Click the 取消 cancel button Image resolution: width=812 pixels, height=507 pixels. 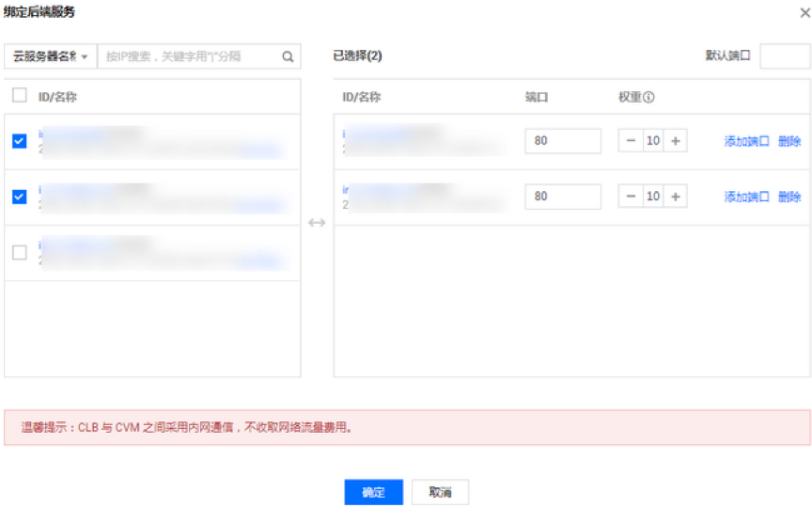440,492
